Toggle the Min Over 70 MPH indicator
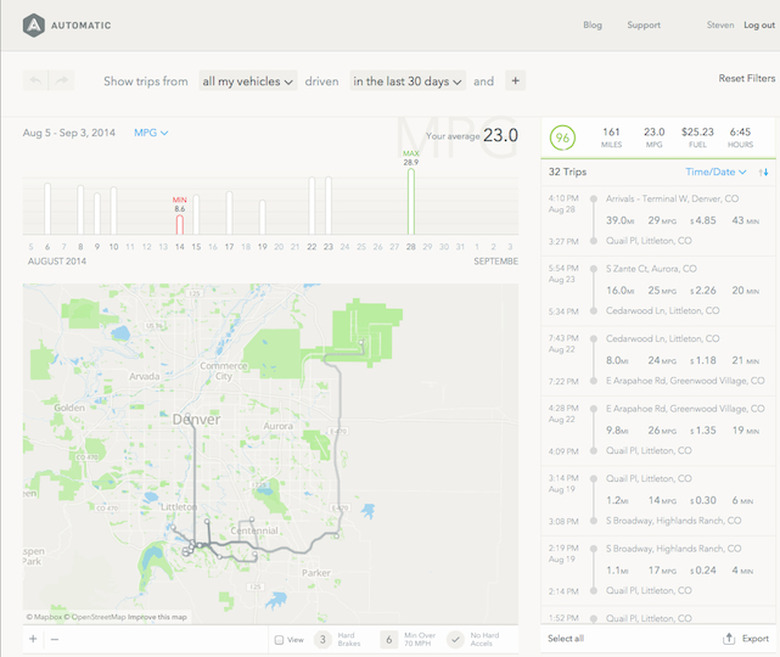780x657 pixels. [x=388, y=640]
